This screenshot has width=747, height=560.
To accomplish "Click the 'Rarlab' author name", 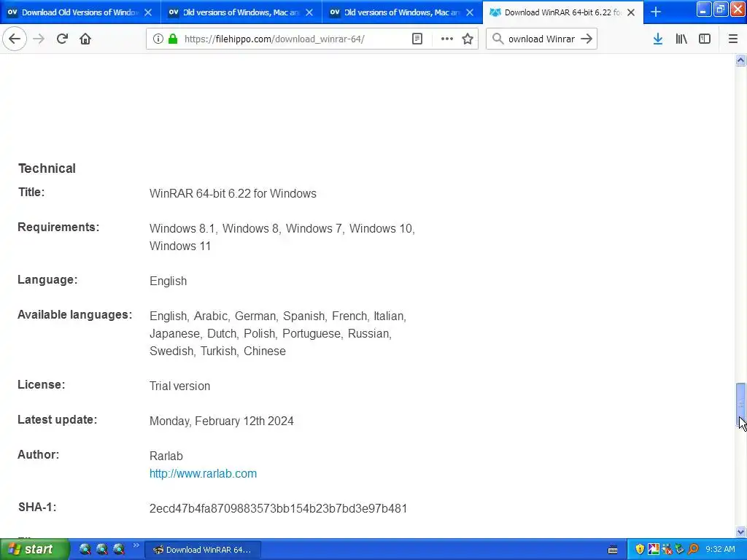I will pos(166,456).
